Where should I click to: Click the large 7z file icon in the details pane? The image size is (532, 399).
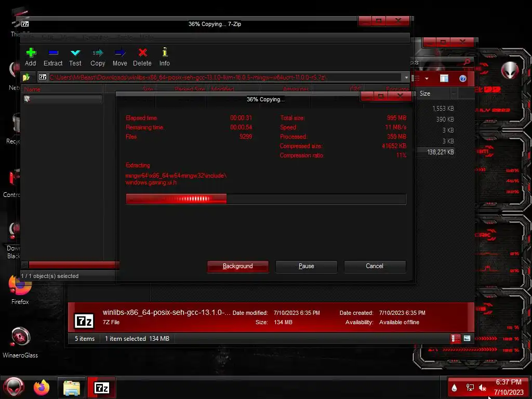pos(84,320)
